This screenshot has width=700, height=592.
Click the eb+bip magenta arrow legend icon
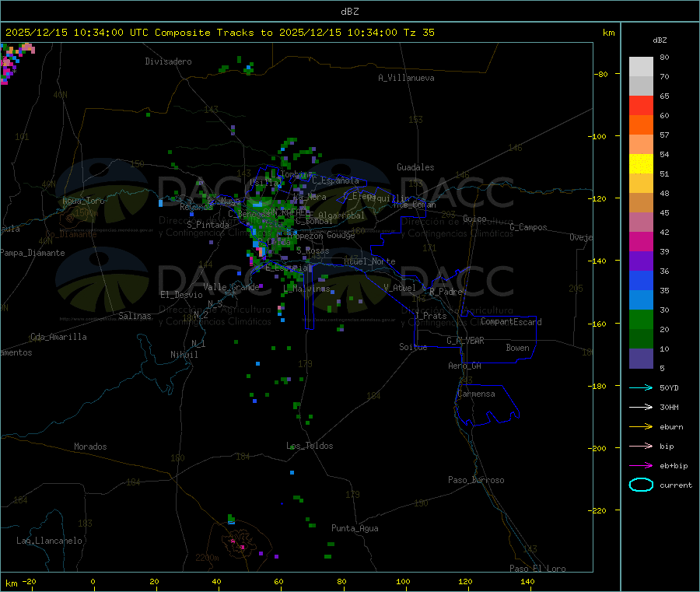[x=641, y=465]
